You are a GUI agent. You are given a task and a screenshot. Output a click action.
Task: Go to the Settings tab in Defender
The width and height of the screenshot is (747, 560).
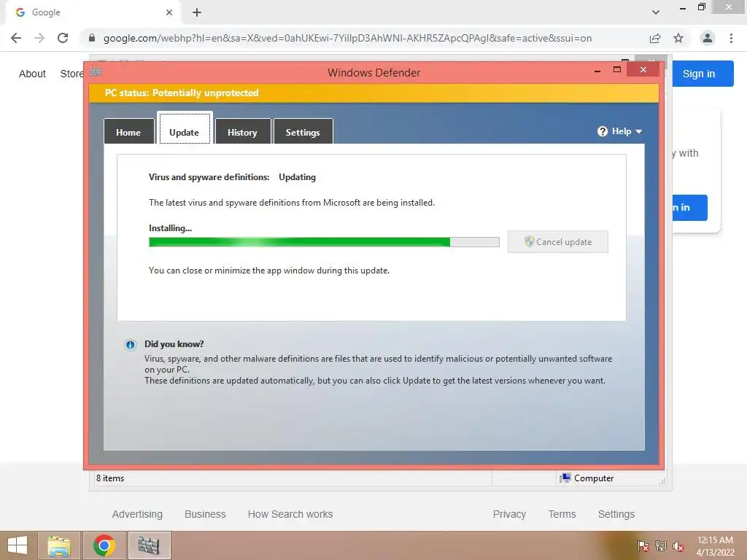click(x=303, y=132)
